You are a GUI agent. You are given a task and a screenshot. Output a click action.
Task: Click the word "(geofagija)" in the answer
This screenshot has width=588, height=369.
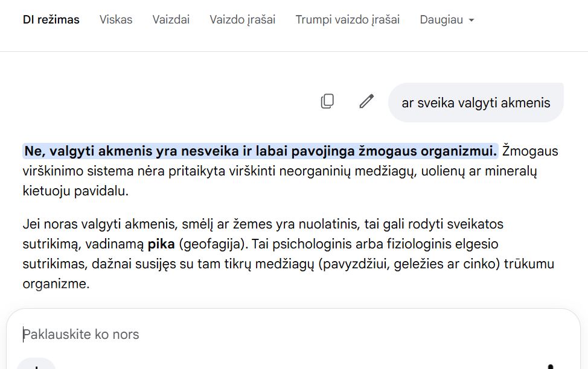(x=214, y=244)
